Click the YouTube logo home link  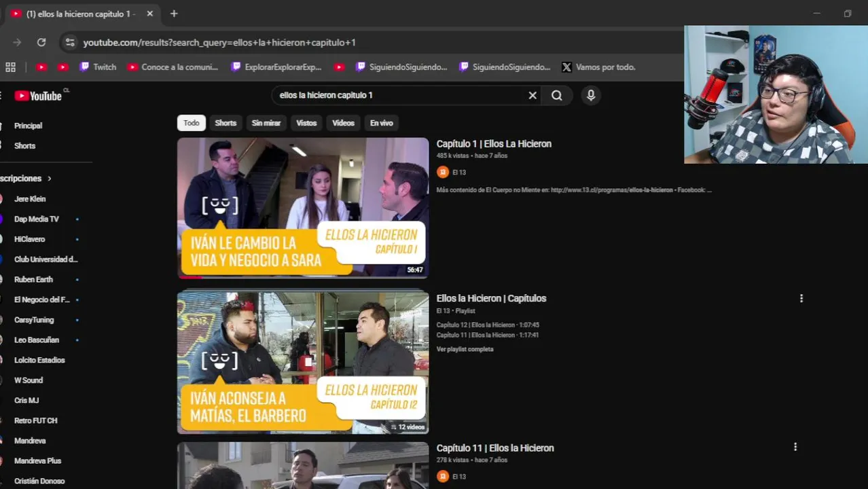tap(38, 96)
